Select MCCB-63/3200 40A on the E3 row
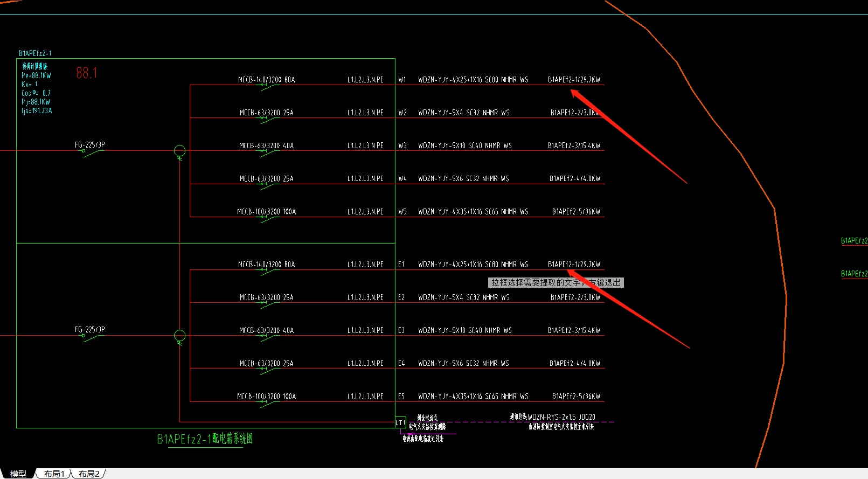Screen dimensions: 868x479 coord(267,330)
